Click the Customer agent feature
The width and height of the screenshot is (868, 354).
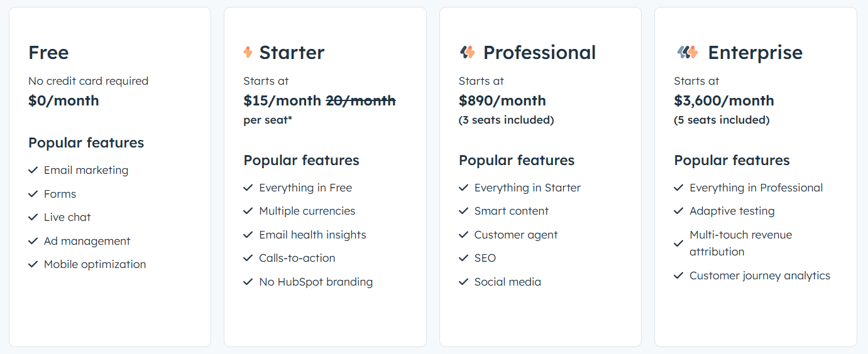(516, 235)
